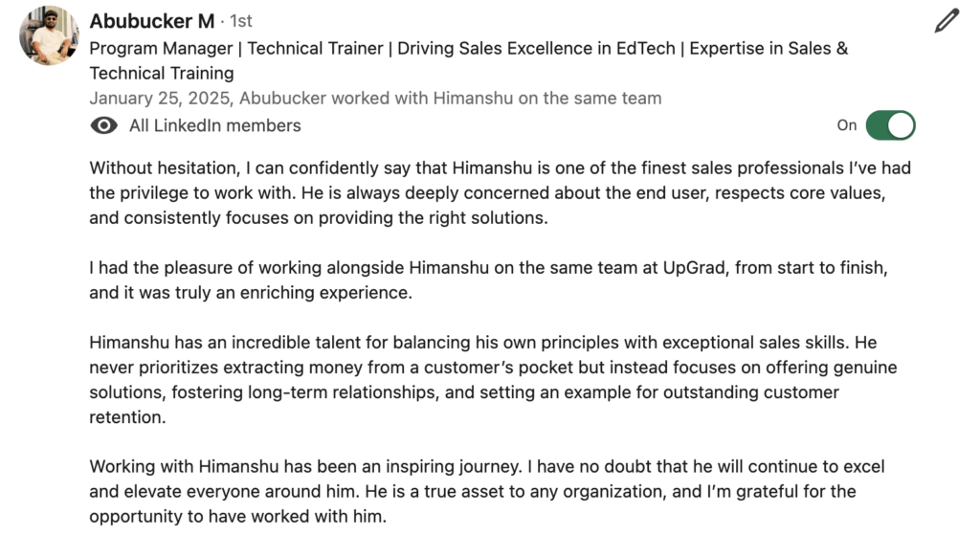Open the Abubucker M name link
The image size is (980, 536).
(x=152, y=21)
